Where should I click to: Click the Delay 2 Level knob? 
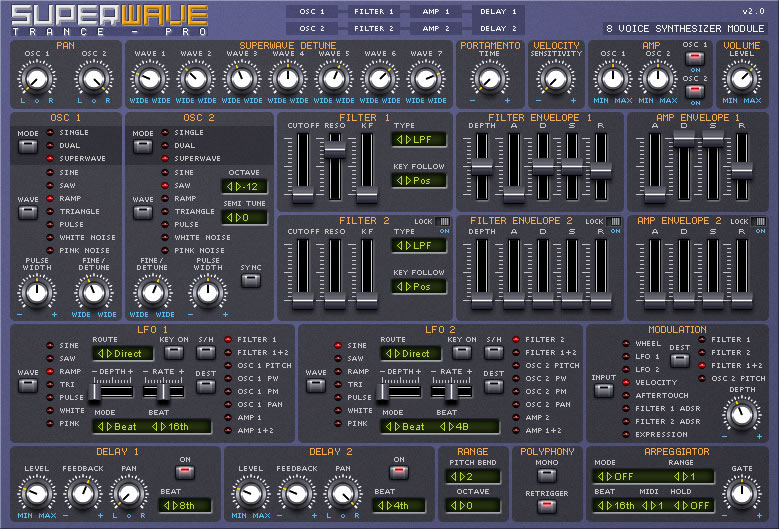[250, 493]
